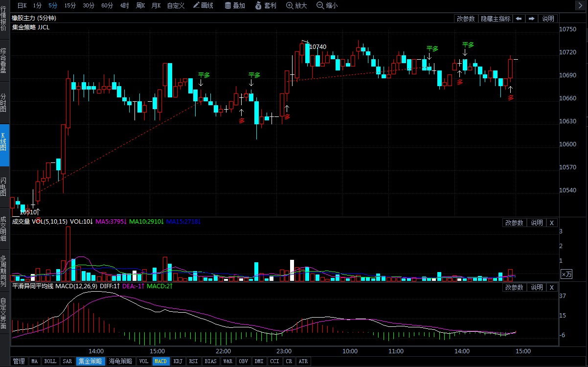The height and width of the screenshot is (367, 588).
Task: Click 说明 in the MACD panel
Action: (537, 287)
